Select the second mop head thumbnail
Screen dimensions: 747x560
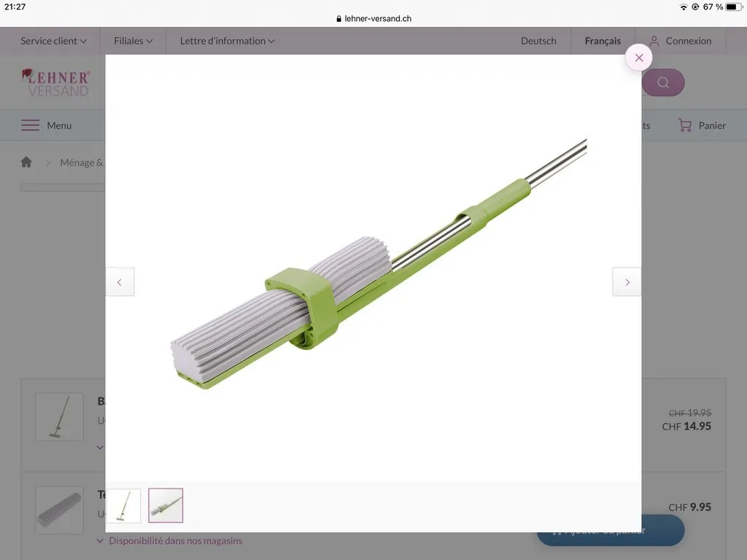click(166, 505)
